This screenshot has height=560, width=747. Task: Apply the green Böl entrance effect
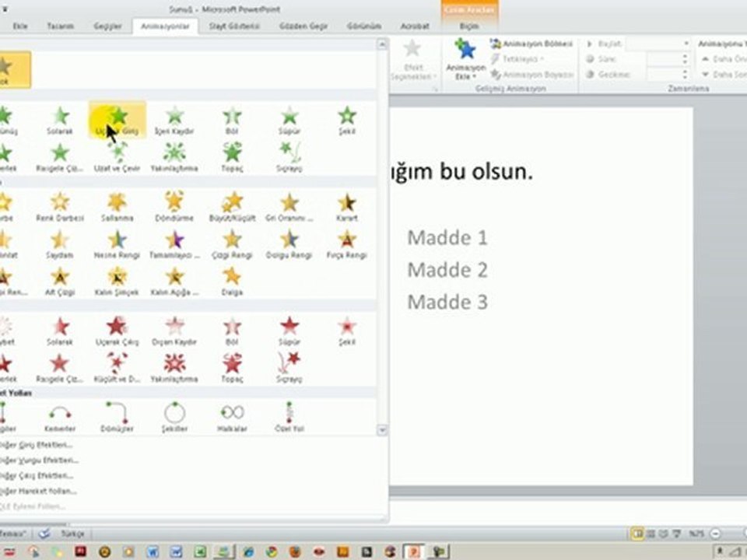pyautogui.click(x=232, y=121)
